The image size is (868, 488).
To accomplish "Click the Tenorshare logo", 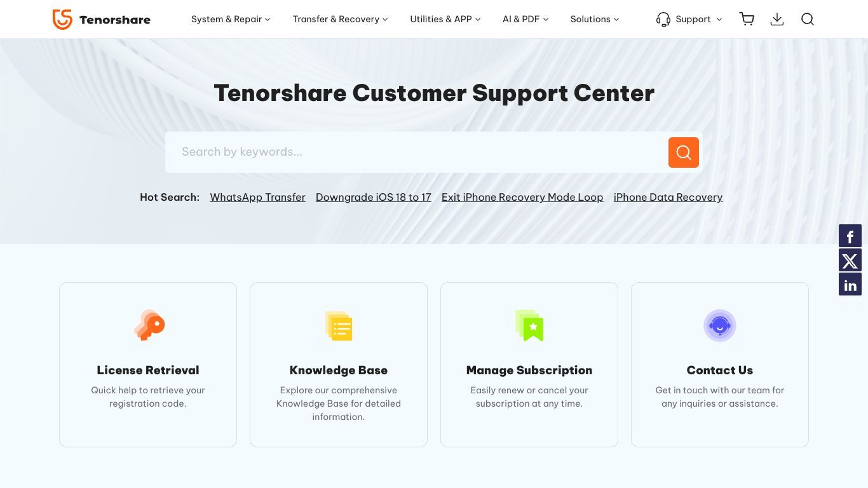I will tap(102, 19).
